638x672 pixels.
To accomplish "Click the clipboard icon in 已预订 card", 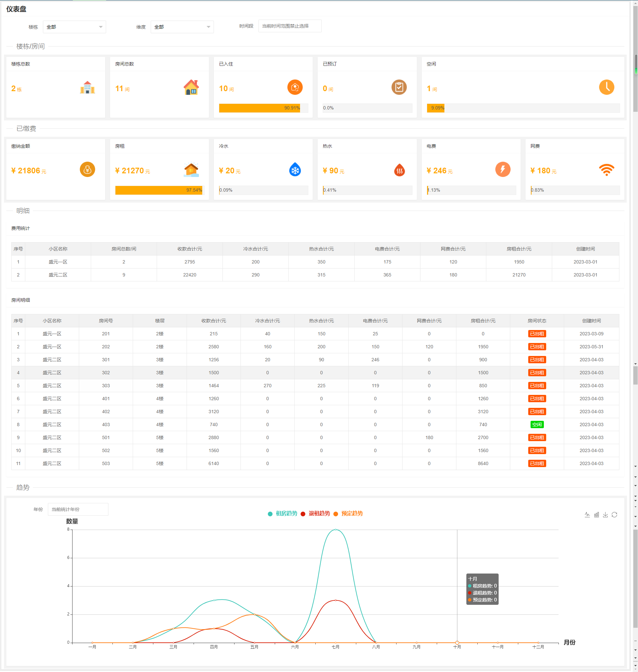I will coord(399,87).
